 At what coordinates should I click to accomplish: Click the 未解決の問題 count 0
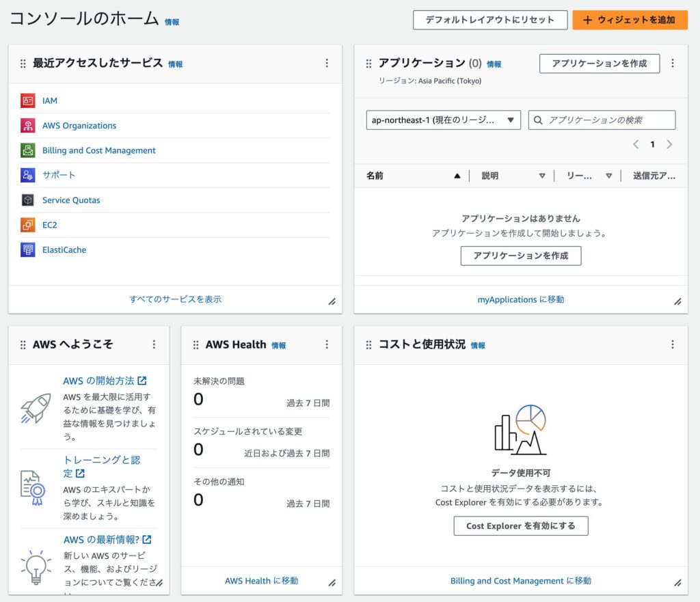(x=198, y=399)
